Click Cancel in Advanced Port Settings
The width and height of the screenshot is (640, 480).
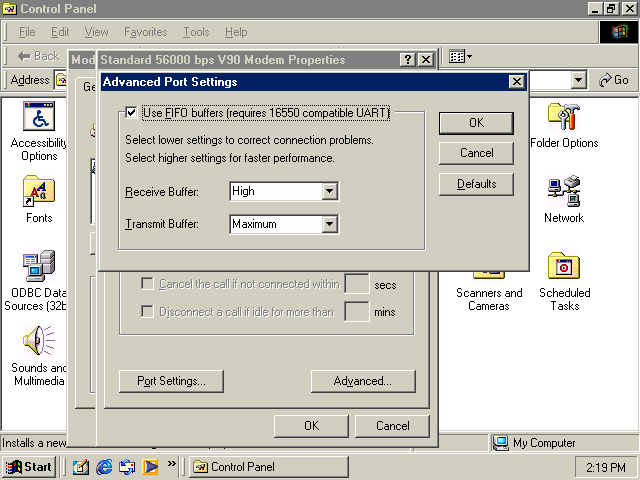pos(476,153)
